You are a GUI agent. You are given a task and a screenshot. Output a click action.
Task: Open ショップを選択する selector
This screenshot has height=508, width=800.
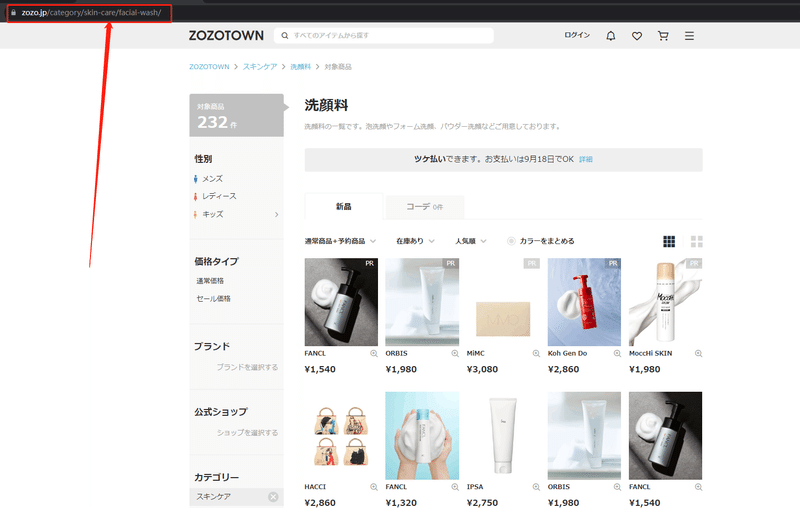click(247, 433)
